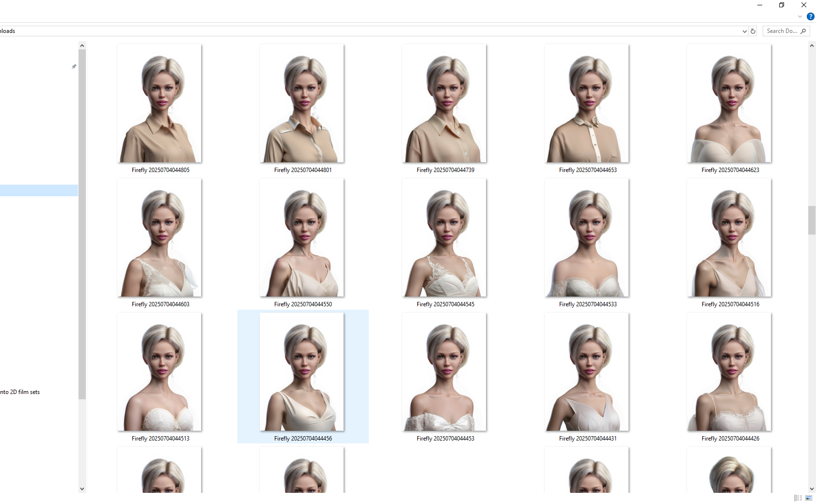Click navigation pane scrollbar thumb

[82, 224]
